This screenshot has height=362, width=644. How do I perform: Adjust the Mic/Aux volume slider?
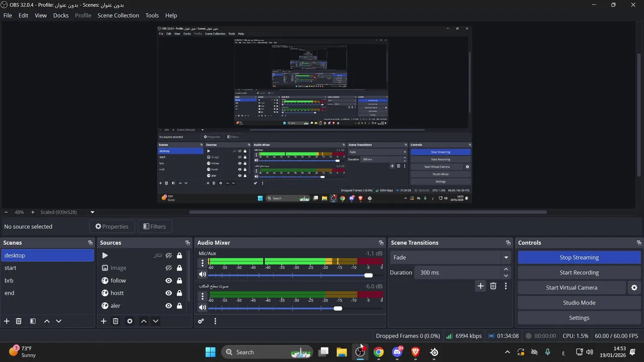tap(368, 275)
